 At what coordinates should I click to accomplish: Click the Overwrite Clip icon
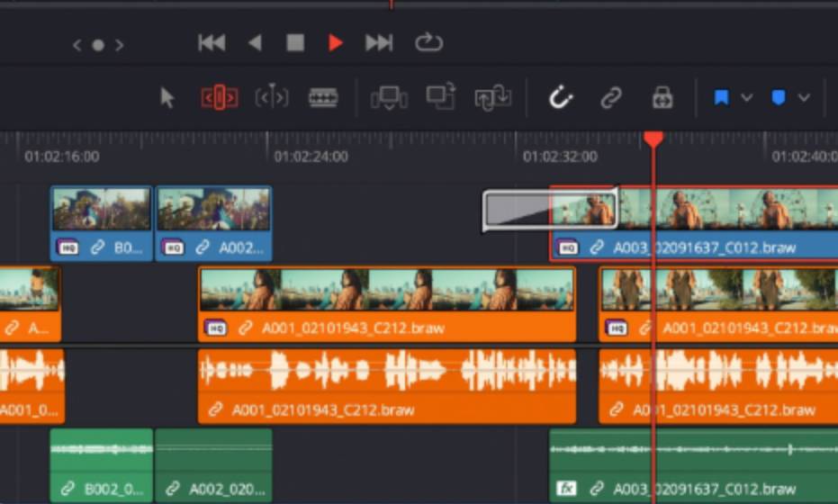(x=440, y=96)
